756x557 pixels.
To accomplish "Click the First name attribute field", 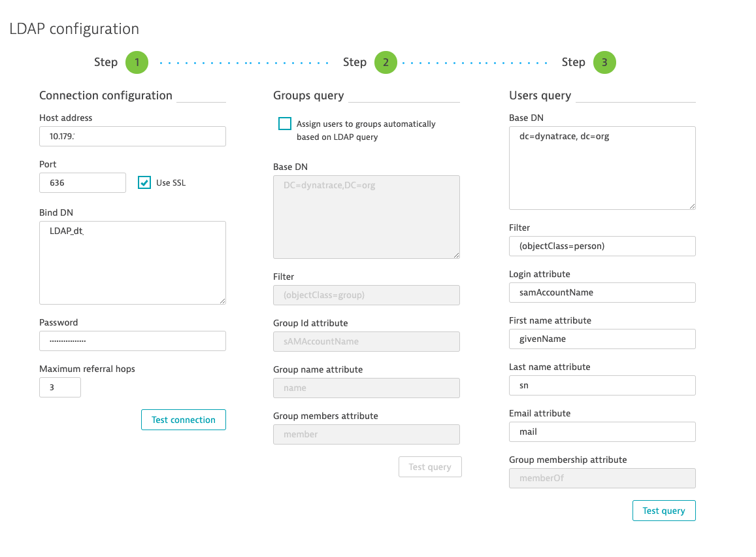I will click(602, 339).
